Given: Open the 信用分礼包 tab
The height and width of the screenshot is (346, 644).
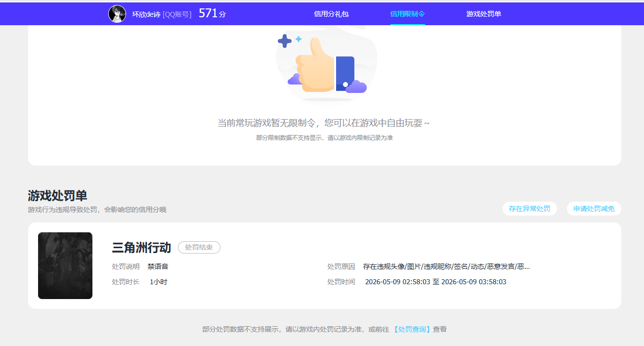Looking at the screenshot, I should click(331, 14).
